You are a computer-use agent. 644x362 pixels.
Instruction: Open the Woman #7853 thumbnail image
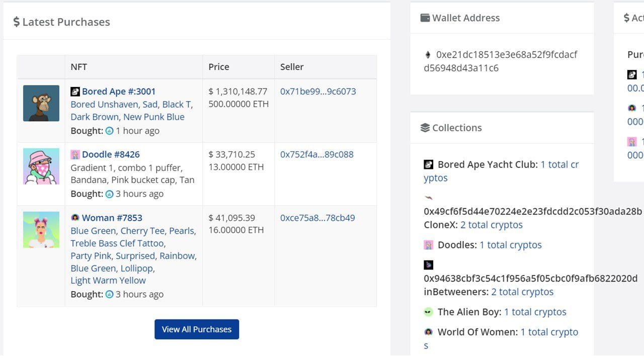click(41, 230)
